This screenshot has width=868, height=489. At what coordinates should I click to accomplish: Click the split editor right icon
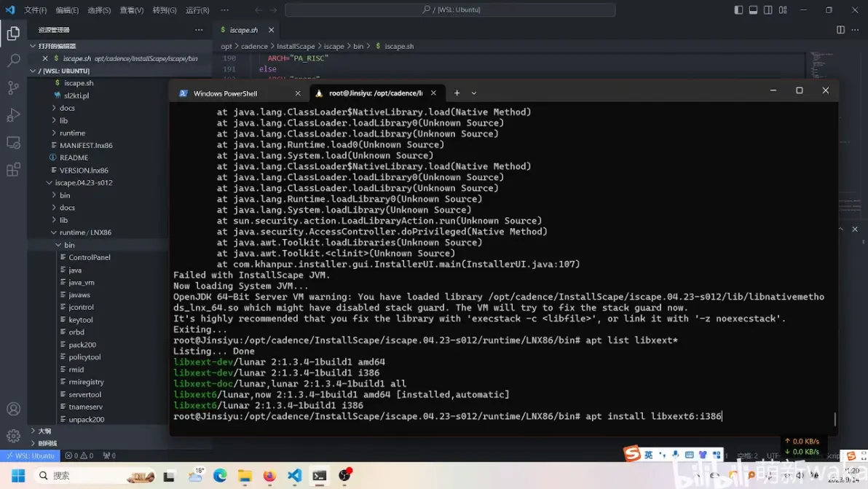tap(840, 30)
